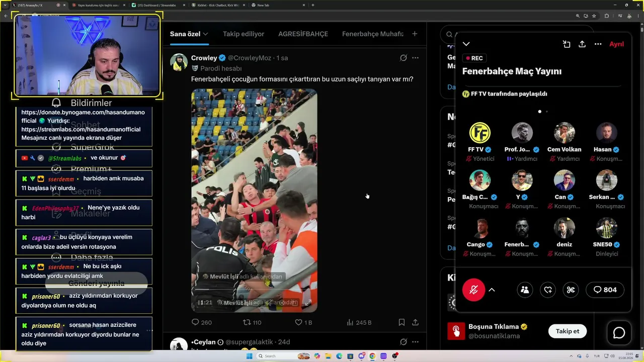This screenshot has width=644, height=362.
Task: Bookmark this page with the star icon
Action: pyautogui.click(x=594, y=16)
